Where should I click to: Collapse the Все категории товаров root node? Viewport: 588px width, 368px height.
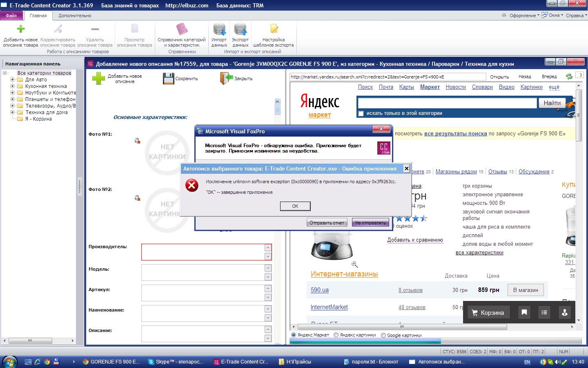(4, 73)
